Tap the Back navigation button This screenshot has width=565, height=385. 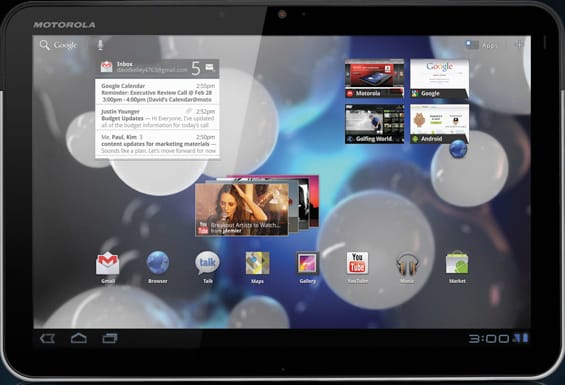[x=48, y=338]
